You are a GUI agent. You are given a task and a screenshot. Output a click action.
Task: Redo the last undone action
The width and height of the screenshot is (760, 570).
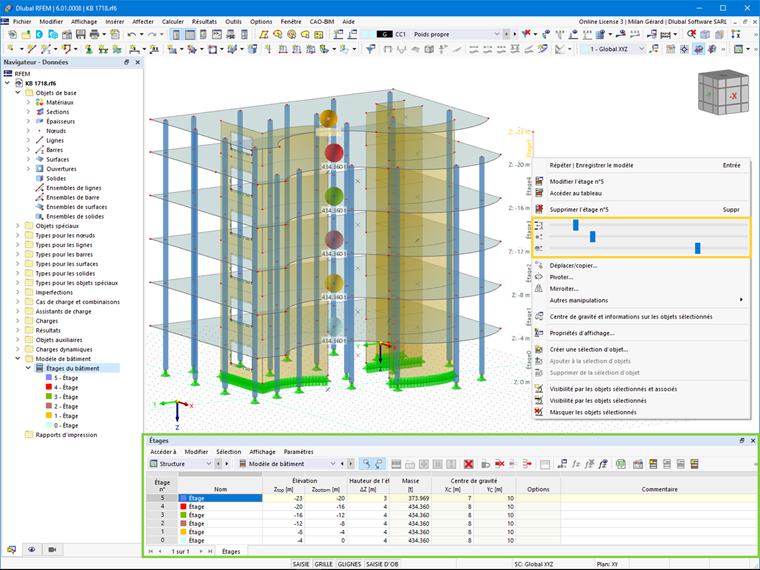coord(152,34)
